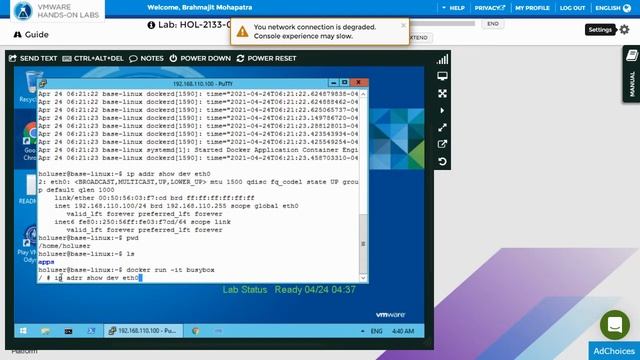640x360 pixels.
Task: Click PuTTY scrollbar up arrow
Action: (x=363, y=94)
